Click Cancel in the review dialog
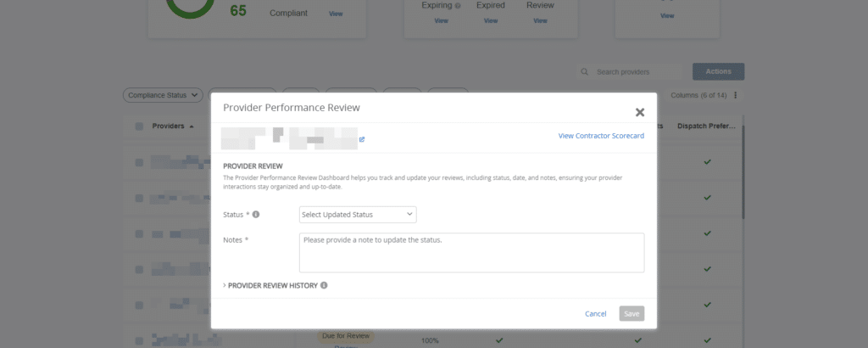The height and width of the screenshot is (348, 868). click(596, 314)
